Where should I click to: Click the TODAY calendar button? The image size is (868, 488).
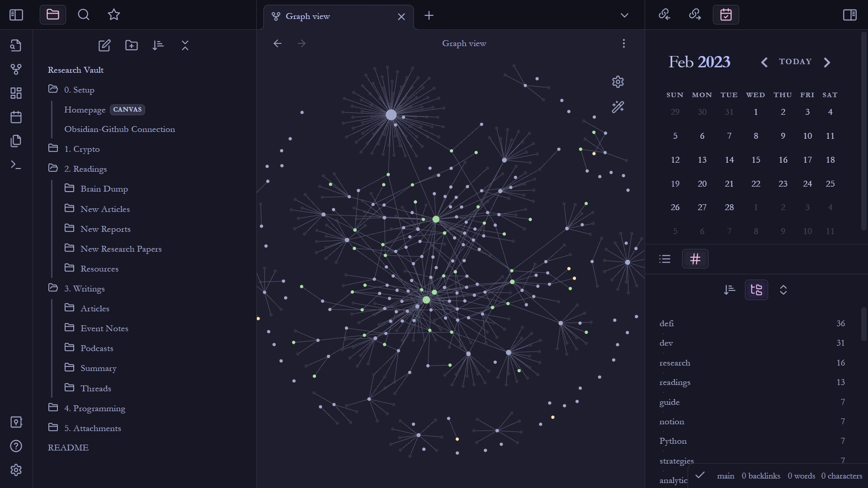click(795, 62)
